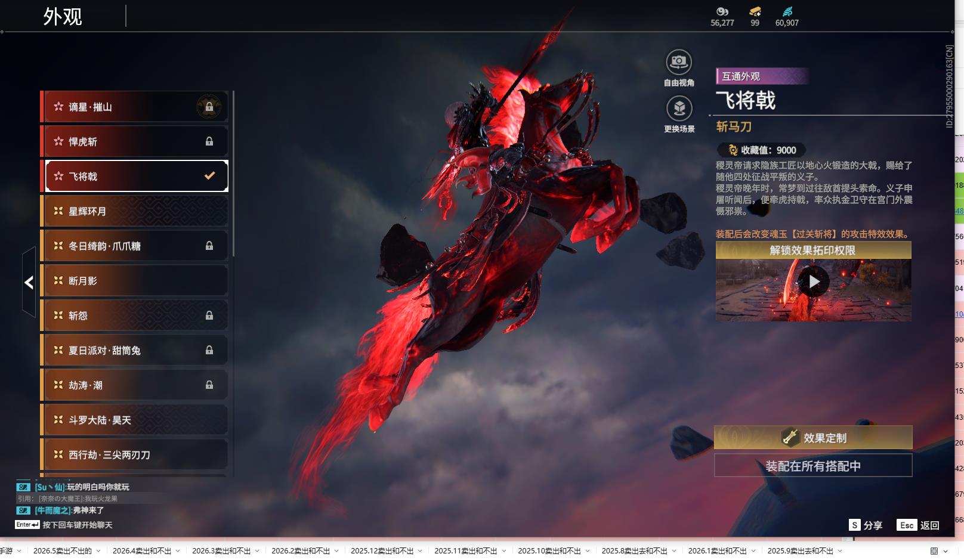
Task: Collapse the side panel with left arrow
Action: pyautogui.click(x=29, y=282)
